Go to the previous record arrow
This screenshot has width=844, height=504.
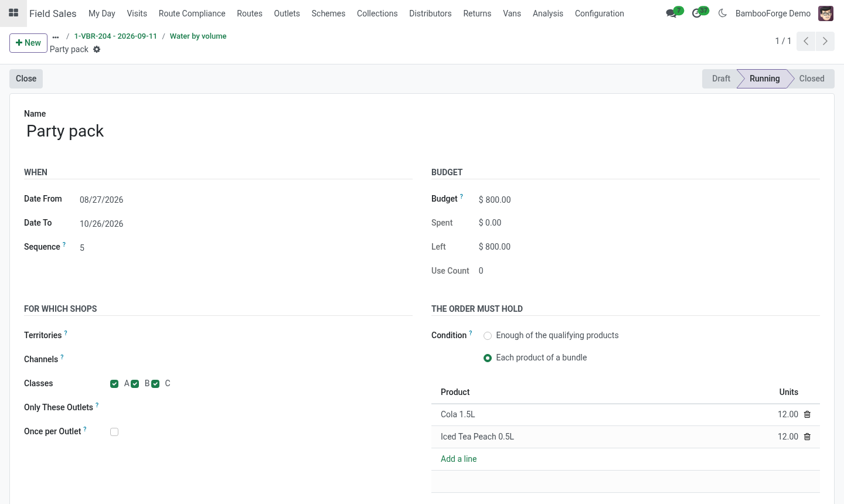point(806,41)
